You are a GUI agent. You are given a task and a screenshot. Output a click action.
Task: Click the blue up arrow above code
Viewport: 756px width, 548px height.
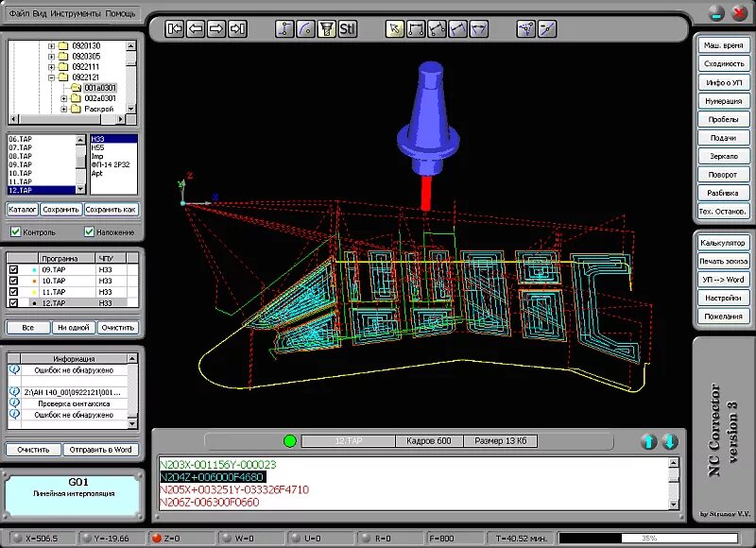click(x=648, y=441)
